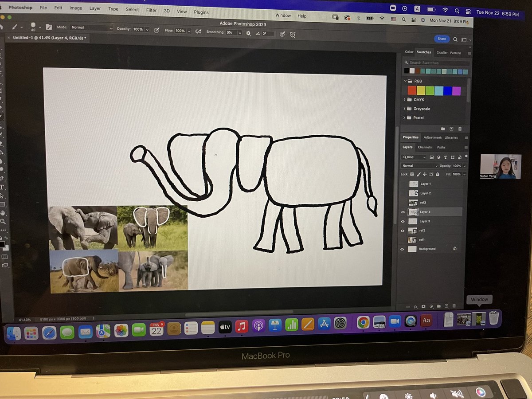Viewport: 532px width, 399px height.
Task: Select the Zoom tool in the toolbar
Action: point(3,221)
